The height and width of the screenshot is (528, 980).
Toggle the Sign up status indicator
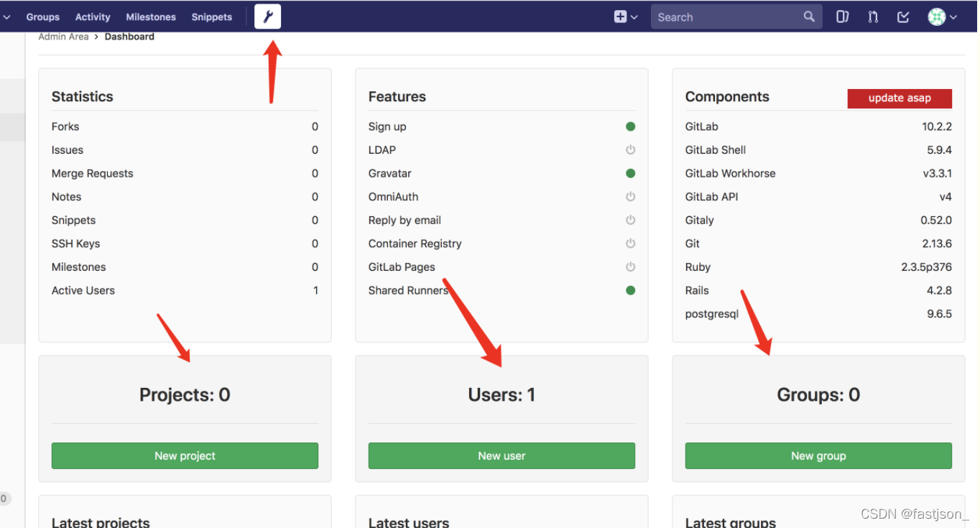point(630,126)
